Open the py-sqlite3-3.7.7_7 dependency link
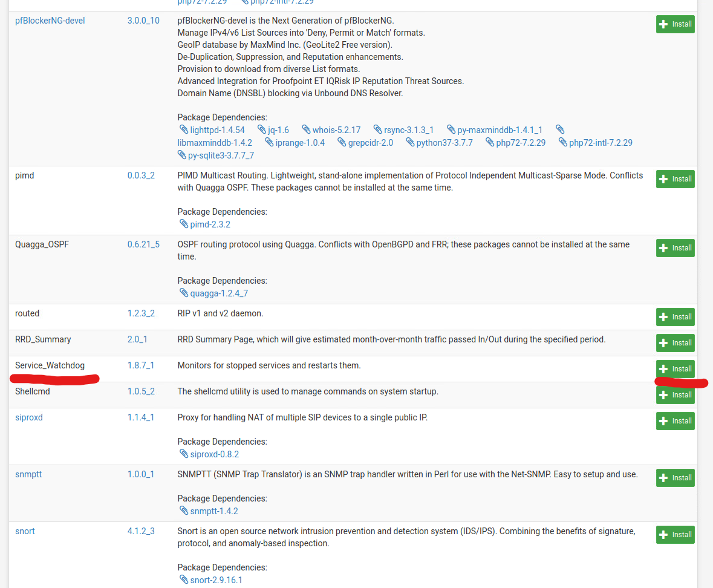Image resolution: width=713 pixels, height=588 pixels. click(221, 155)
